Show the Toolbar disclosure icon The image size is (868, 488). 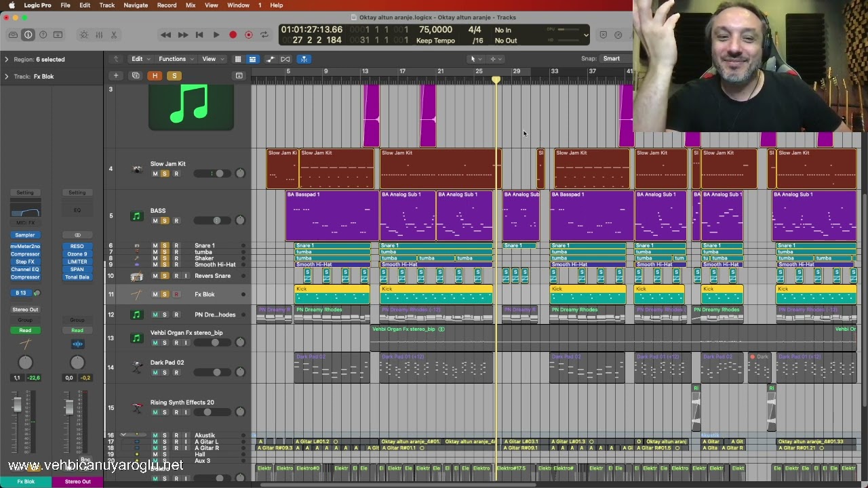click(x=58, y=35)
